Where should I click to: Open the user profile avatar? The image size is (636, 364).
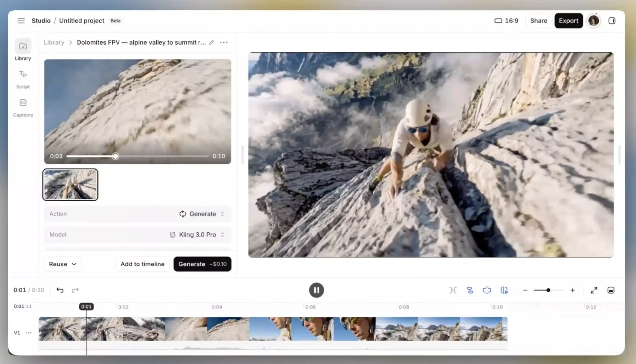pos(594,21)
